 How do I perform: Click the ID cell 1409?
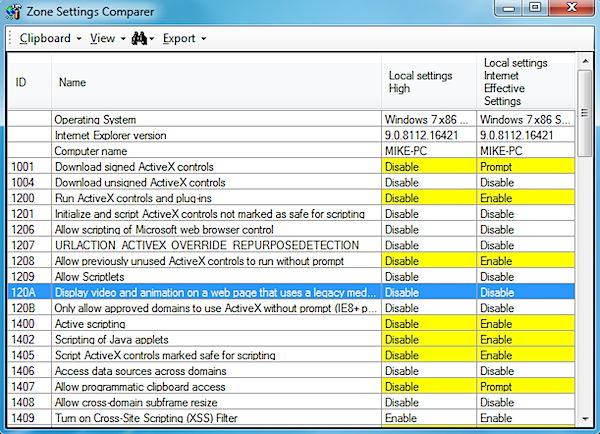[x=29, y=418]
